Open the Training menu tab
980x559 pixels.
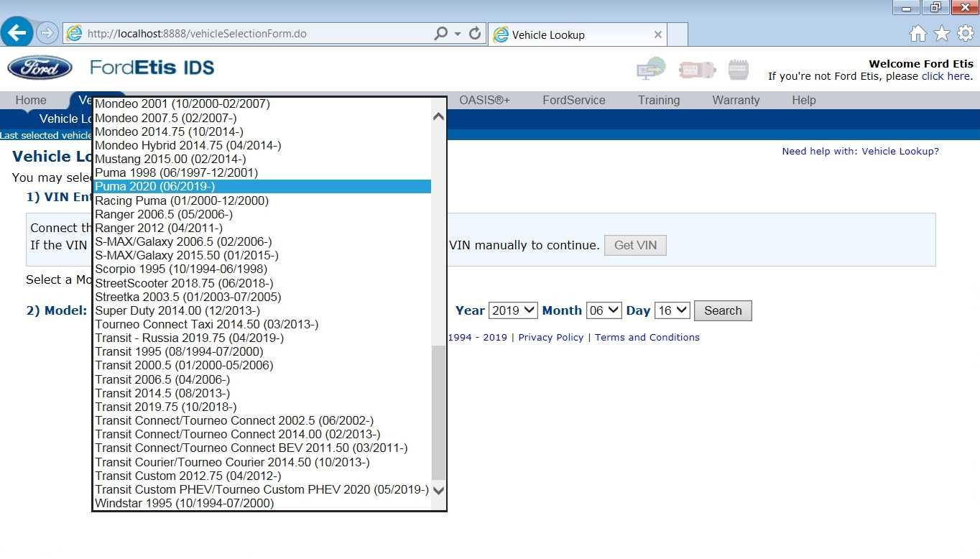click(659, 101)
